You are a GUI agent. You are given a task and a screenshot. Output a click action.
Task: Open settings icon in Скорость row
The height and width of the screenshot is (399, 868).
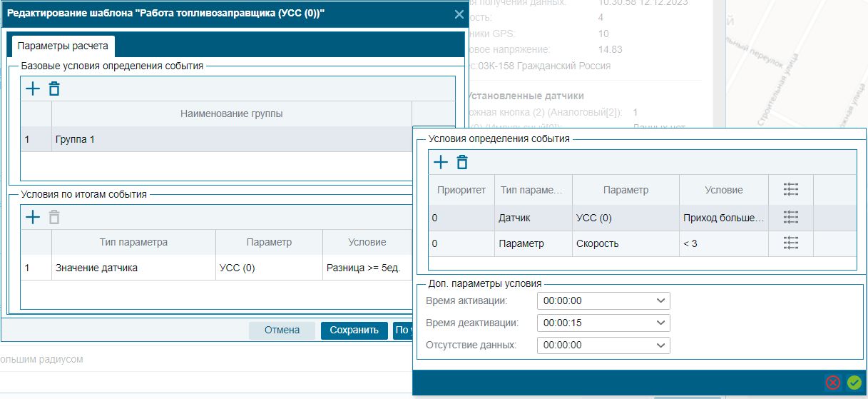point(790,243)
